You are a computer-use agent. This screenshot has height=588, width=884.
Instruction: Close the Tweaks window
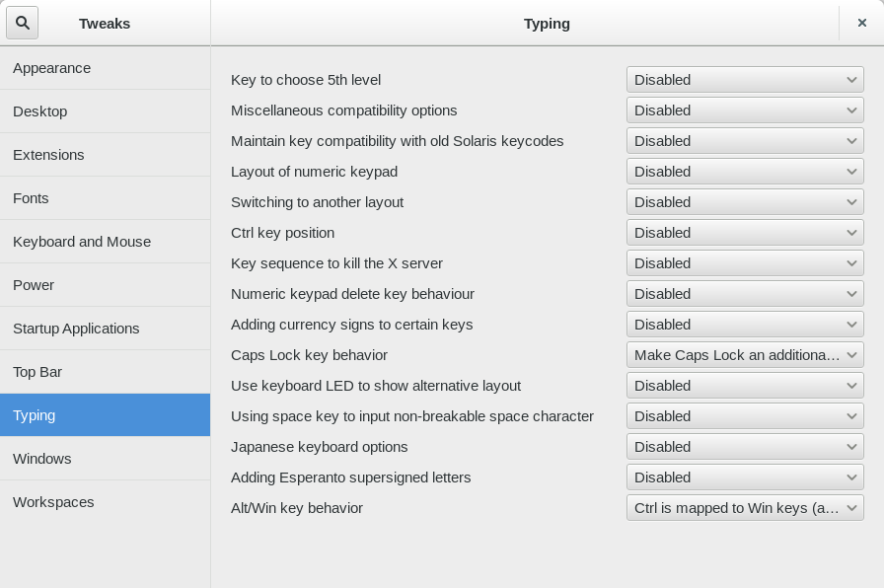click(x=861, y=23)
